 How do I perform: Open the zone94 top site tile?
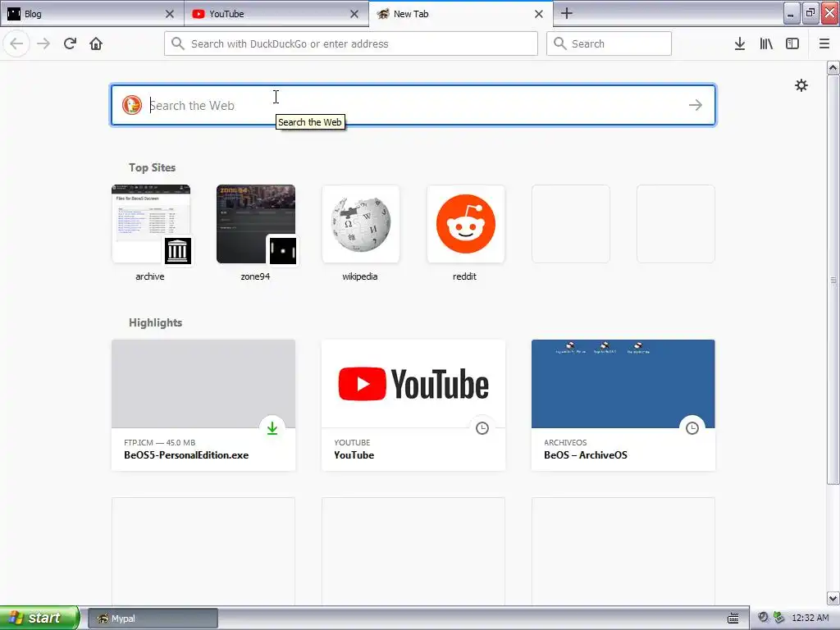[x=256, y=224]
